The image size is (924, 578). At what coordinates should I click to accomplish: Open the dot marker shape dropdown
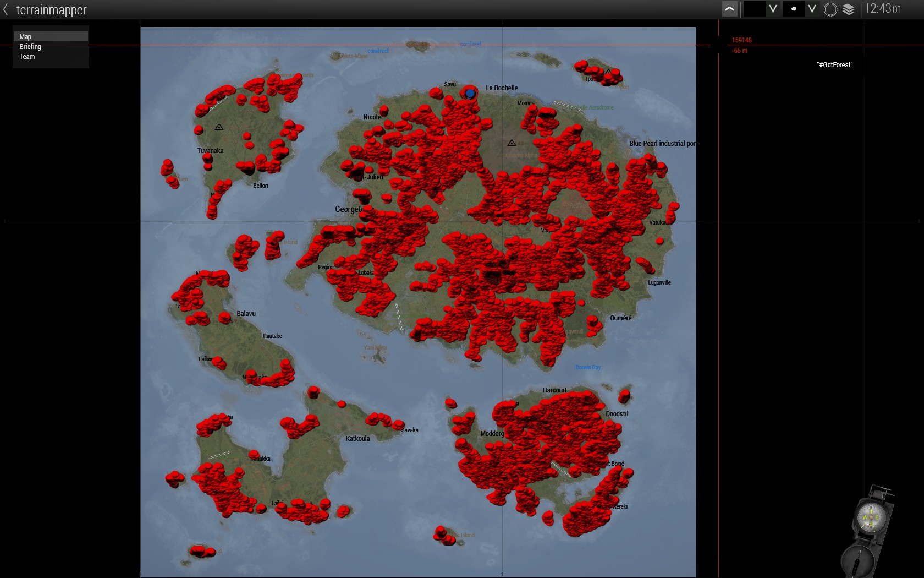800,9
